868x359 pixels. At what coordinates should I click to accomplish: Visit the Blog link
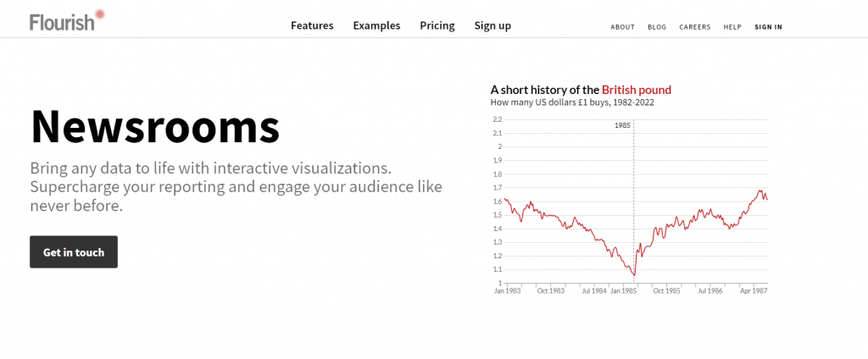(657, 27)
